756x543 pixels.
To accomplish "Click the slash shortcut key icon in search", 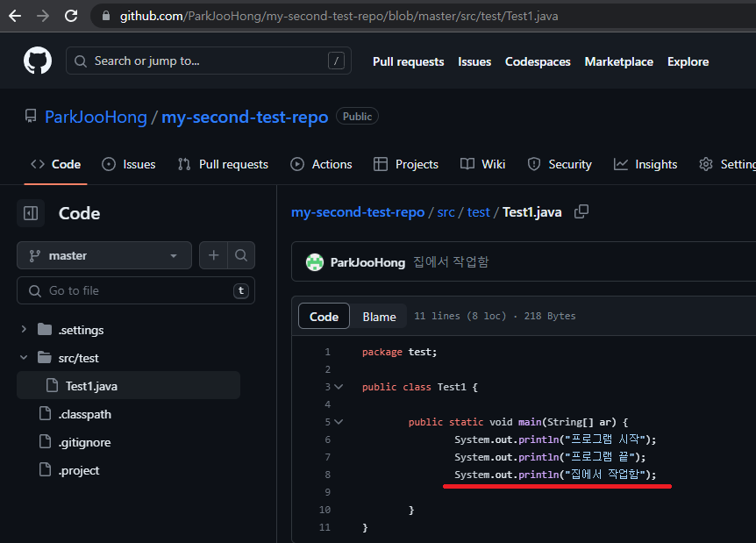I will tap(336, 61).
